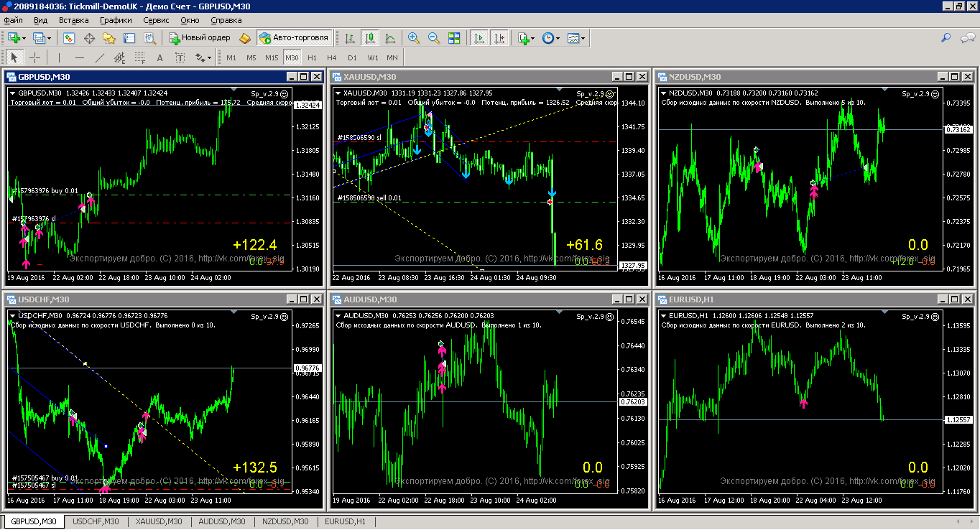Image resolution: width=980 pixels, height=530 pixels.
Task: Open the periods clock dropdown
Action: point(558,38)
